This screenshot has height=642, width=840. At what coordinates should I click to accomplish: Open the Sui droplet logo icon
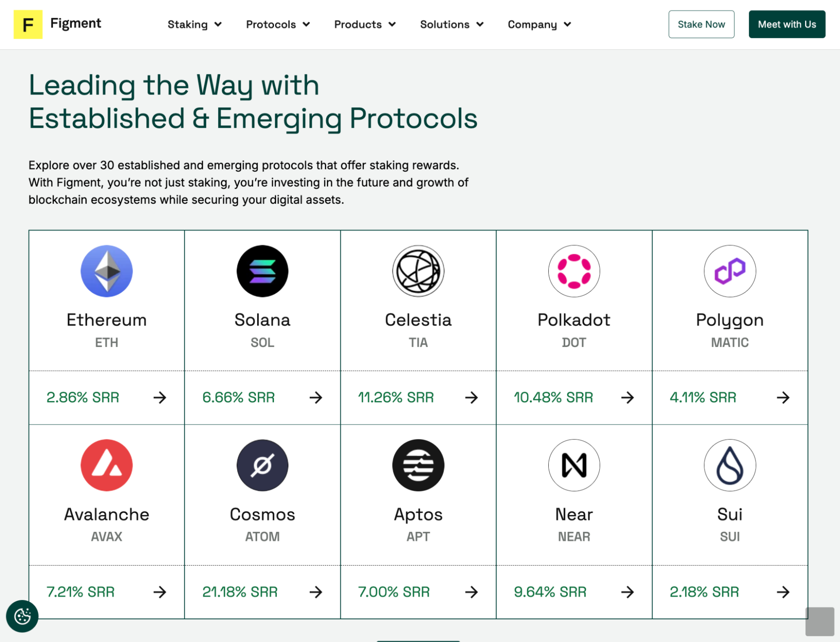730,465
